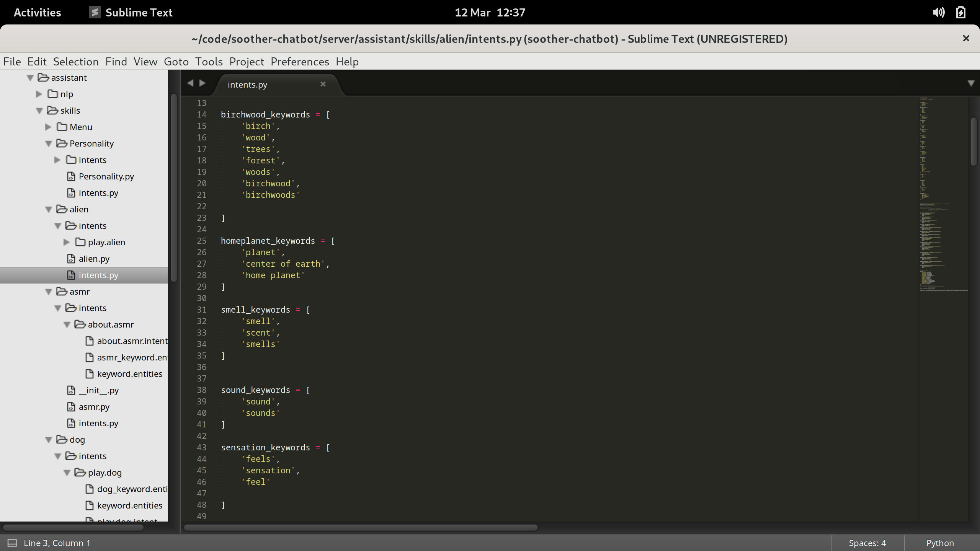Open the Preferences menu
Image resolution: width=980 pixels, height=551 pixels.
(299, 62)
